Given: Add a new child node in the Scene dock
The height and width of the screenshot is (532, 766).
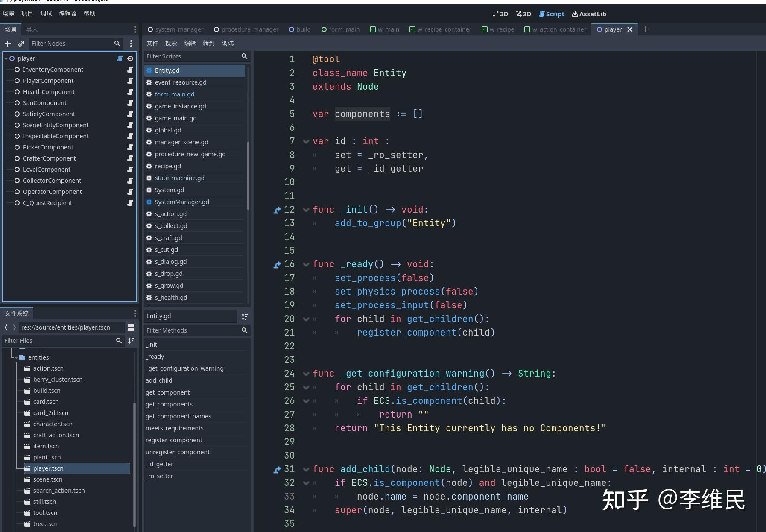Looking at the screenshot, I should 8,43.
